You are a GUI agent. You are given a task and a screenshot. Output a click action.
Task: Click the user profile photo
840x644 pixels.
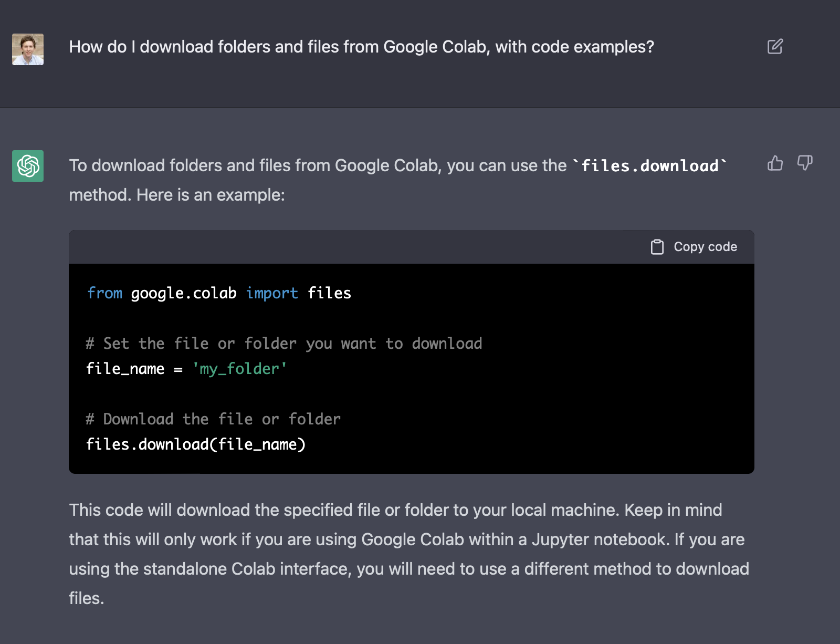pyautogui.click(x=28, y=49)
